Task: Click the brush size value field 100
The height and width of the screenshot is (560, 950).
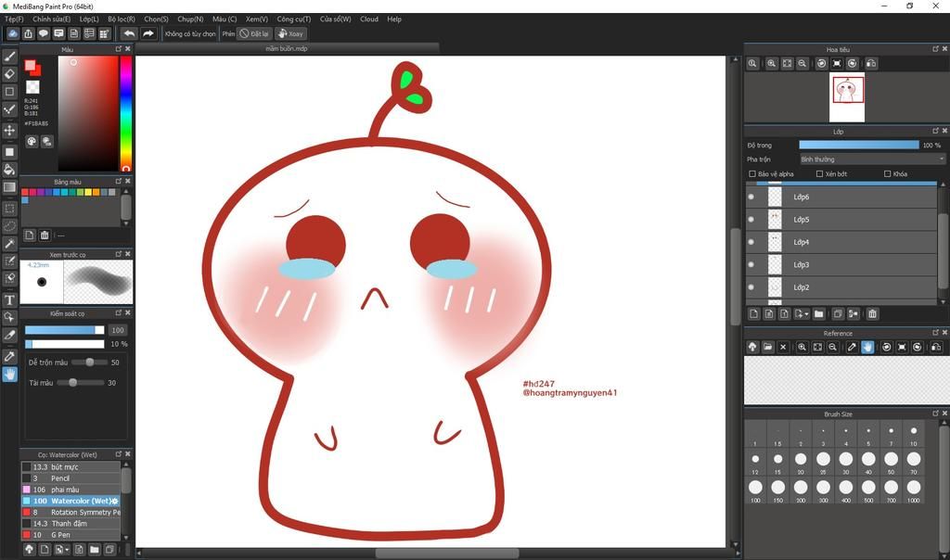Action: click(118, 330)
